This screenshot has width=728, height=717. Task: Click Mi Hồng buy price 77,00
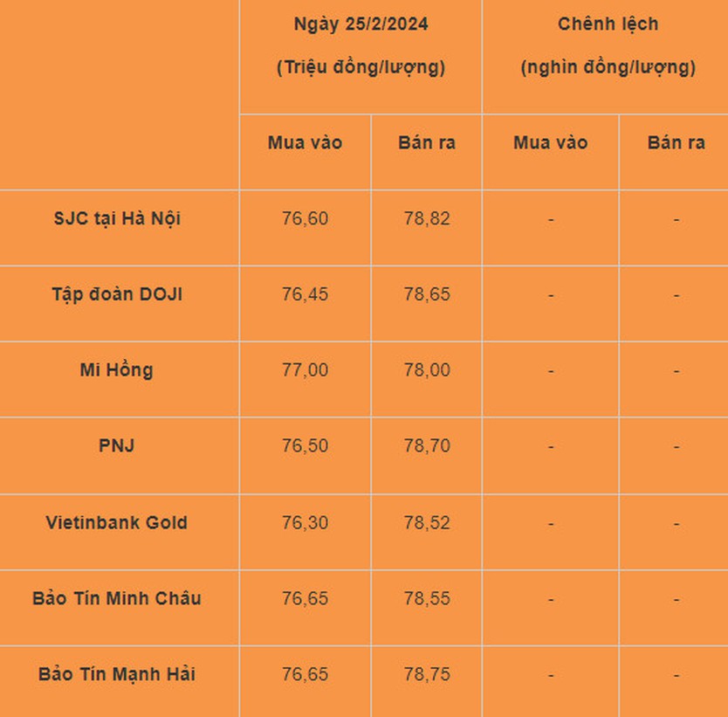pos(305,370)
